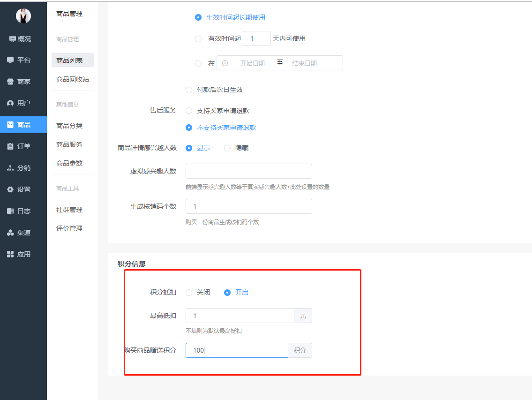This screenshot has height=400, width=532.
Task: Click the 应用 apps grid icon
Action: coord(10,254)
